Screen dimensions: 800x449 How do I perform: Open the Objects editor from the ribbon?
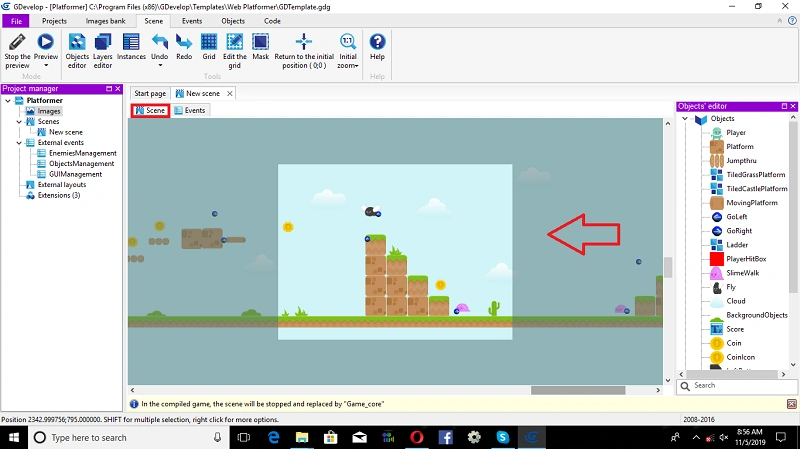[77, 50]
